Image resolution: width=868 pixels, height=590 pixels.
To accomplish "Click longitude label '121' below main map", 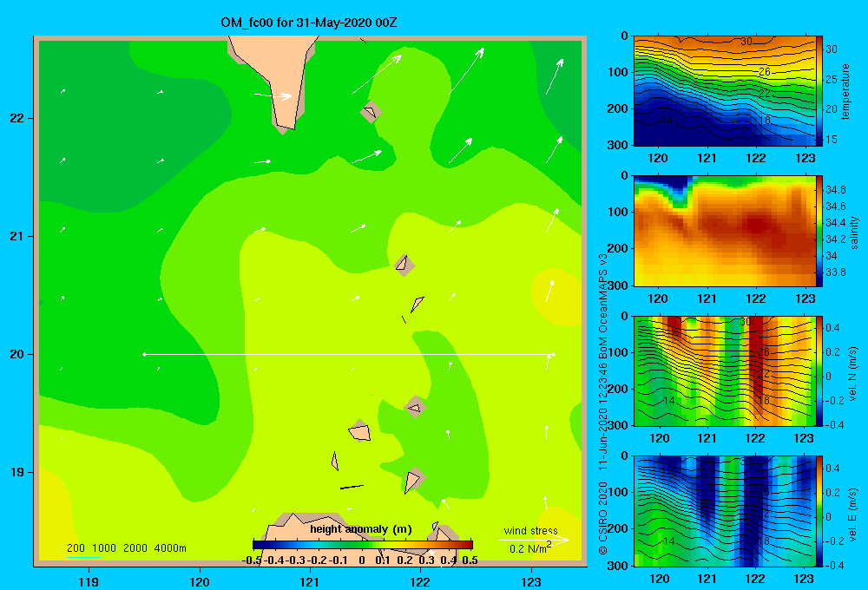I will 310,581.
